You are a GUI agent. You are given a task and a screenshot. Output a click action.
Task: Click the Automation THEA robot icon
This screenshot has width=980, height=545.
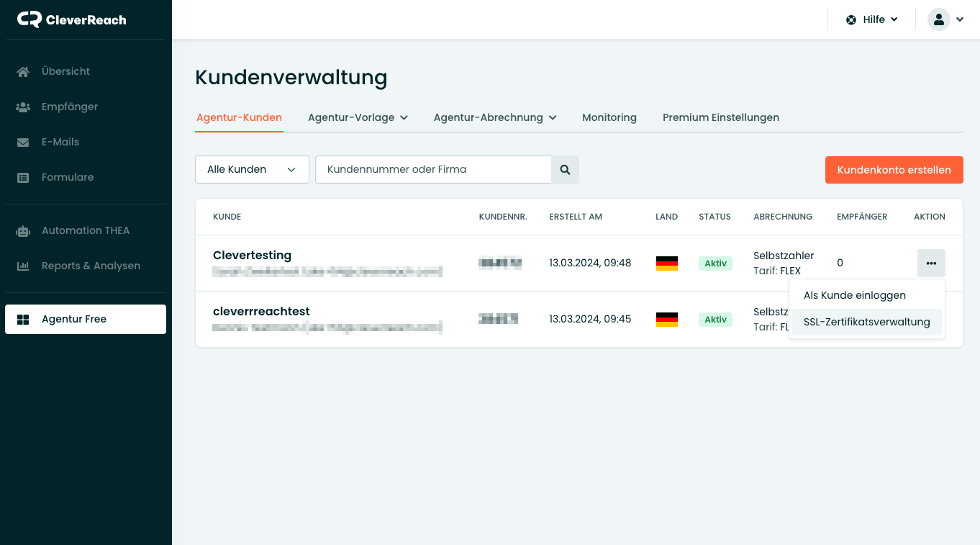coord(23,230)
